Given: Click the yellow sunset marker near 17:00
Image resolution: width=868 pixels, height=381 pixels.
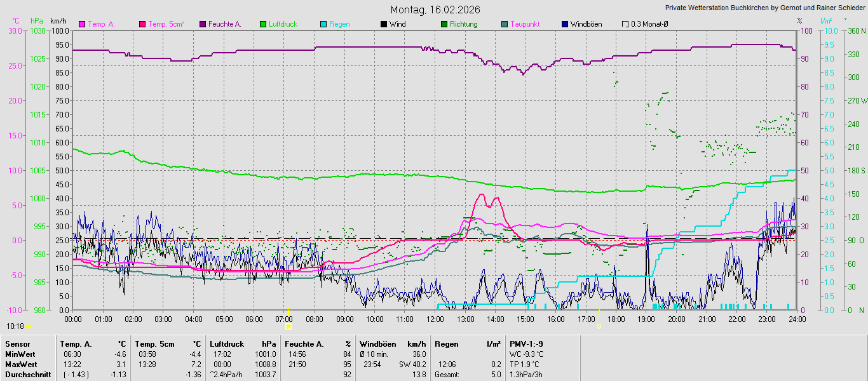Looking at the screenshot, I should [599, 326].
